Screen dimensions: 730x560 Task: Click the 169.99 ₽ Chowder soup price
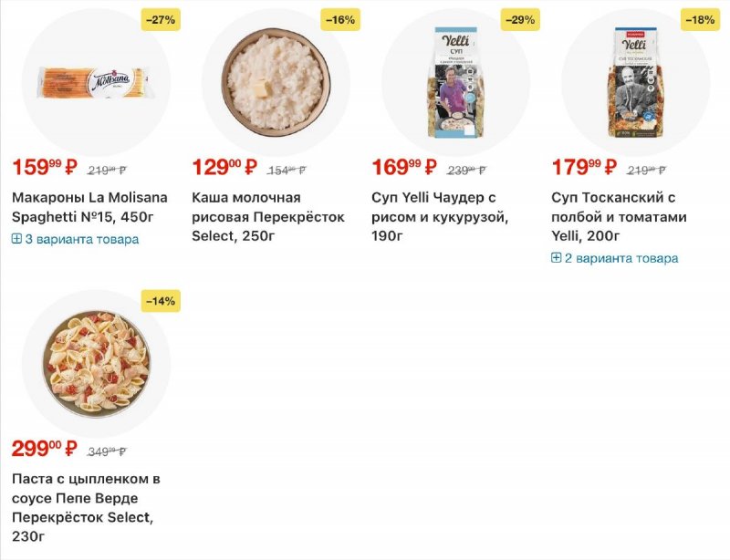point(404,168)
